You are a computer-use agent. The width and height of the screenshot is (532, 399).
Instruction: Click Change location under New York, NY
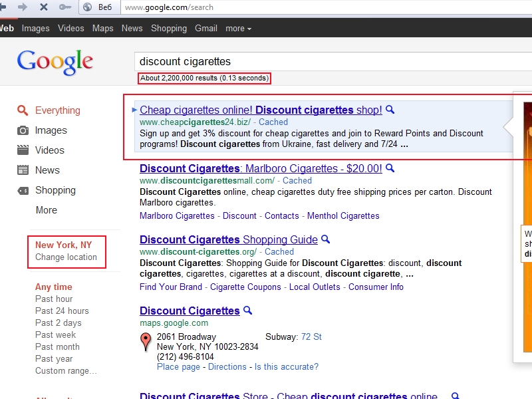point(66,257)
